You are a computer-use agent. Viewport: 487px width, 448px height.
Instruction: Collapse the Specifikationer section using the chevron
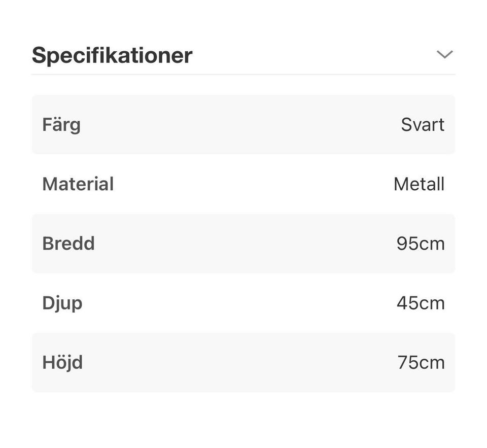pos(444,54)
